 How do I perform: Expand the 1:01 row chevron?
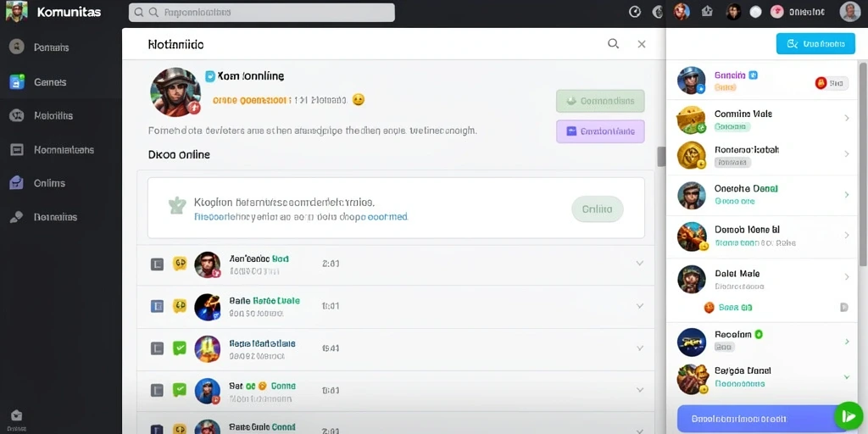tap(640, 305)
